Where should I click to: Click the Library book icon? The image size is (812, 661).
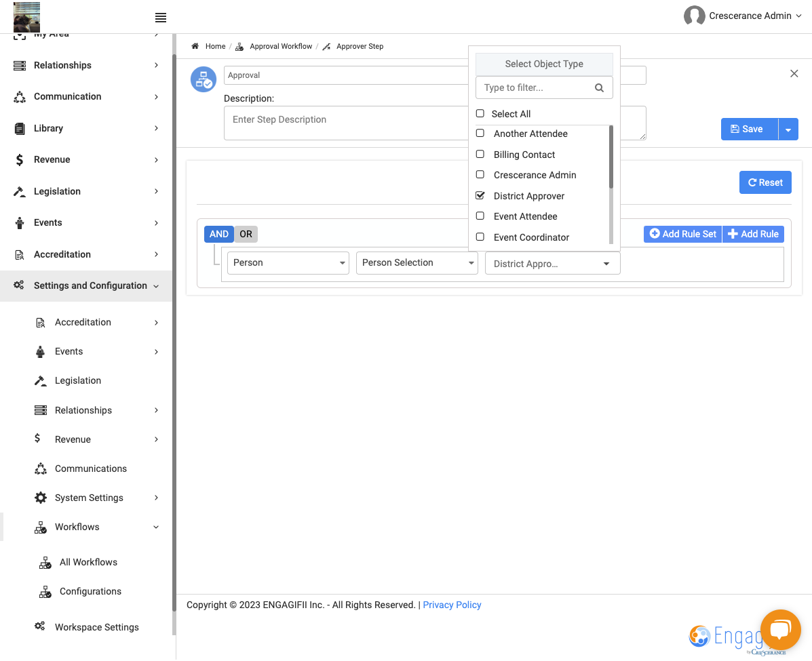pyautogui.click(x=20, y=128)
